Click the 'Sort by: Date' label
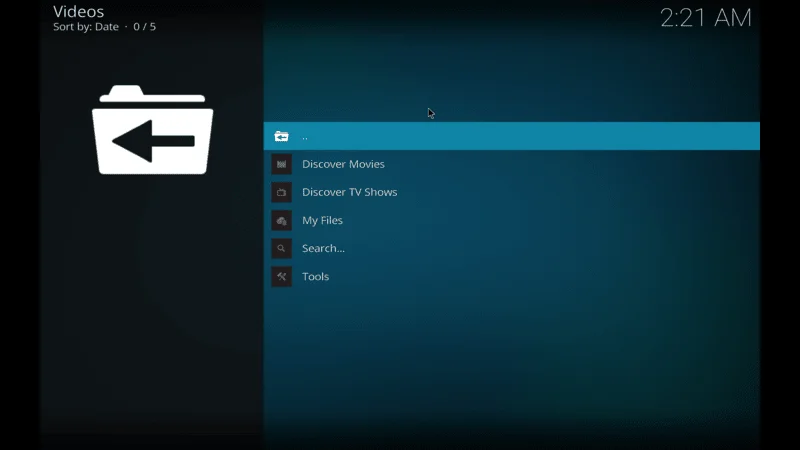This screenshot has width=800, height=450. pos(86,27)
